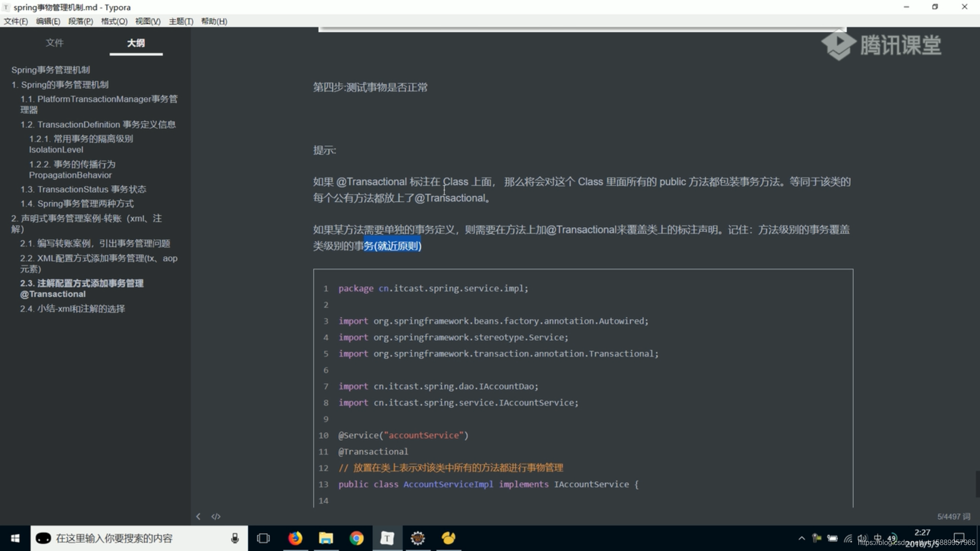The image size is (980, 551).
Task: Open the Windows Start menu
Action: [15, 538]
